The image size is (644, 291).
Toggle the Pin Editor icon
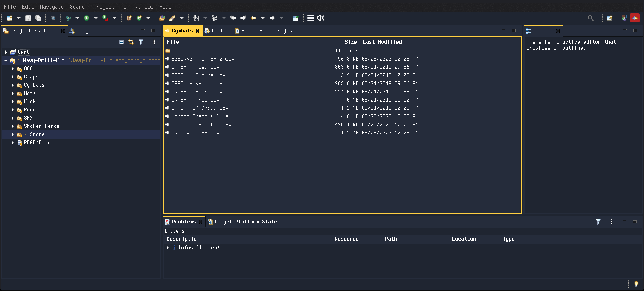295,18
